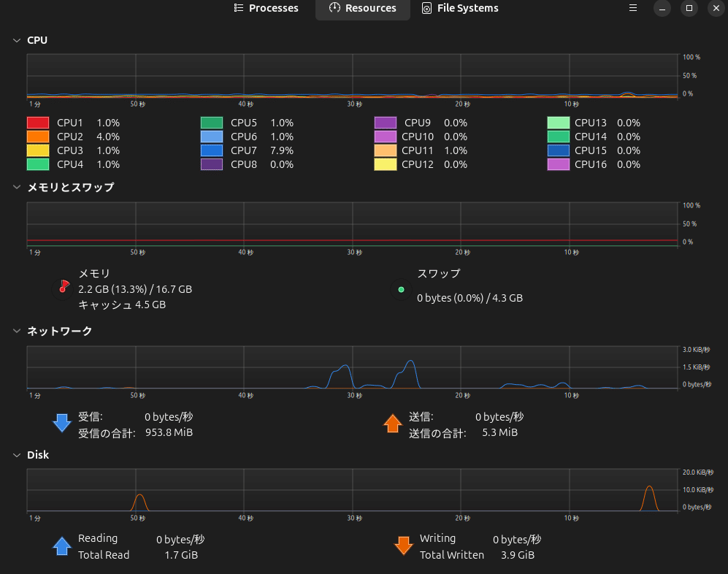Viewport: 728px width, 574px height.
Task: Click the orange sending arrow icon
Action: (393, 423)
